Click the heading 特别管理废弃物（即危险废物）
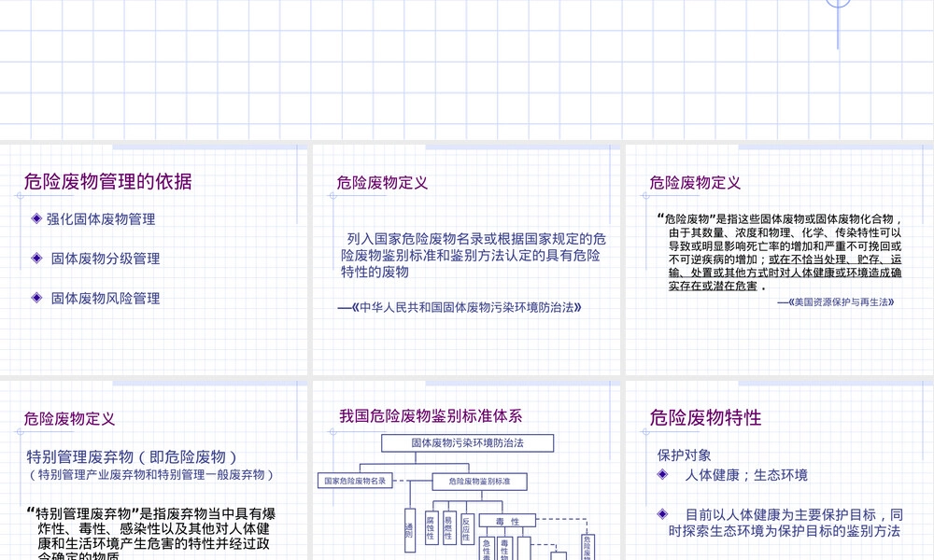Viewport: 934px width, 560px height. pyautogui.click(x=132, y=457)
